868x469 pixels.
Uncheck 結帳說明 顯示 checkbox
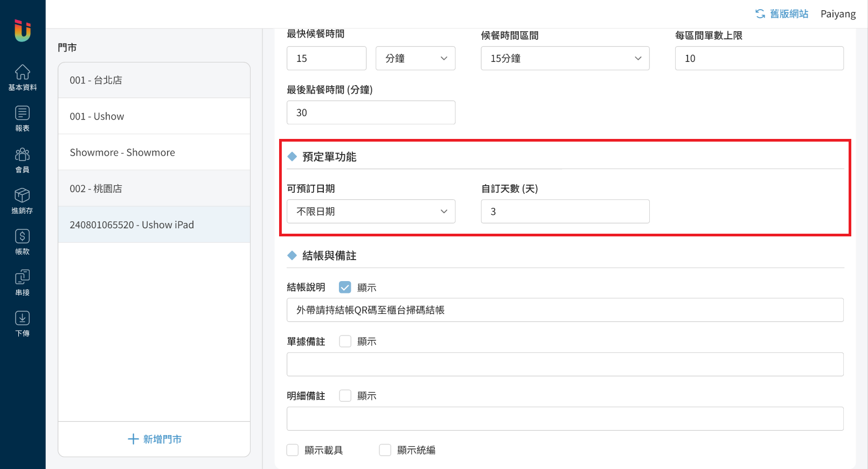(345, 288)
